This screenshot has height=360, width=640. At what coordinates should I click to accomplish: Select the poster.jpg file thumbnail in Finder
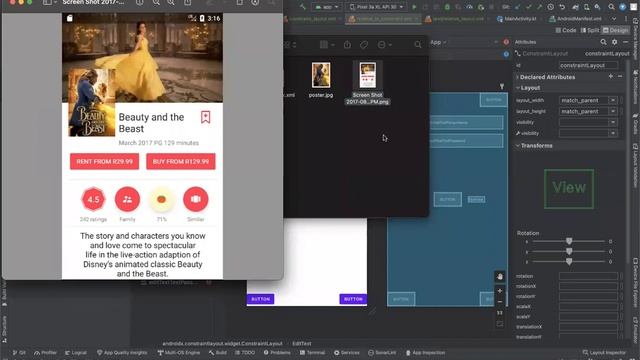pos(321,75)
